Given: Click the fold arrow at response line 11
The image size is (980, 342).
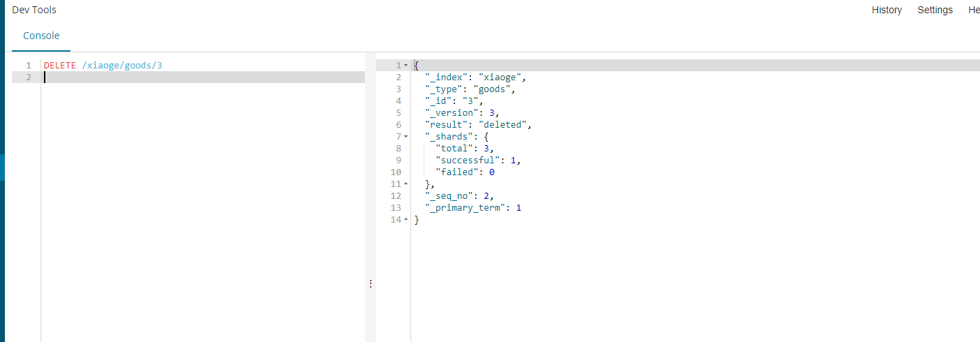Looking at the screenshot, I should click(406, 184).
